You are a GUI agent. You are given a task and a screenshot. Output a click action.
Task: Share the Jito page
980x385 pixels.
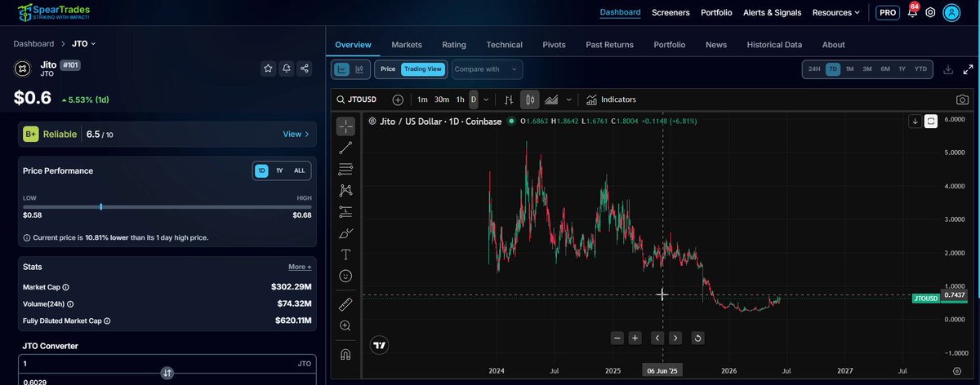click(305, 69)
